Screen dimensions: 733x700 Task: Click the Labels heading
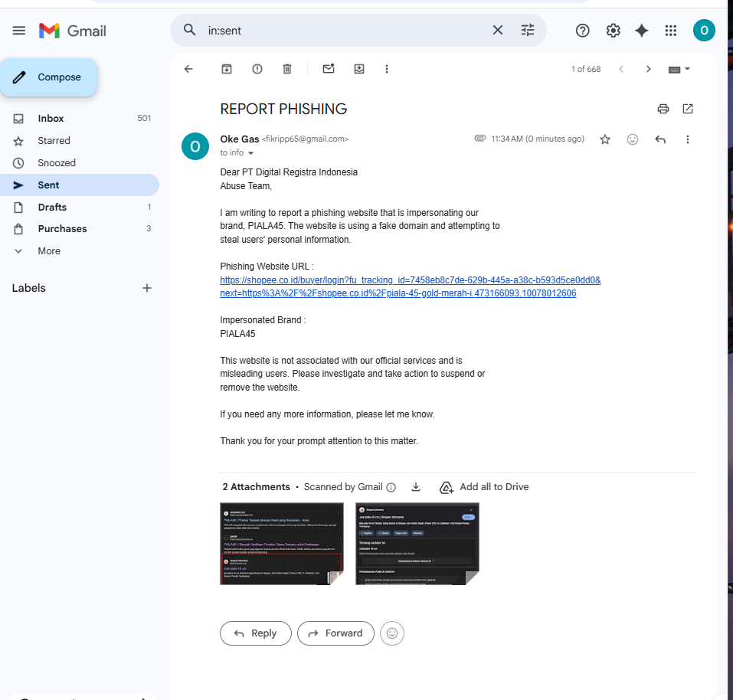pyautogui.click(x=29, y=288)
